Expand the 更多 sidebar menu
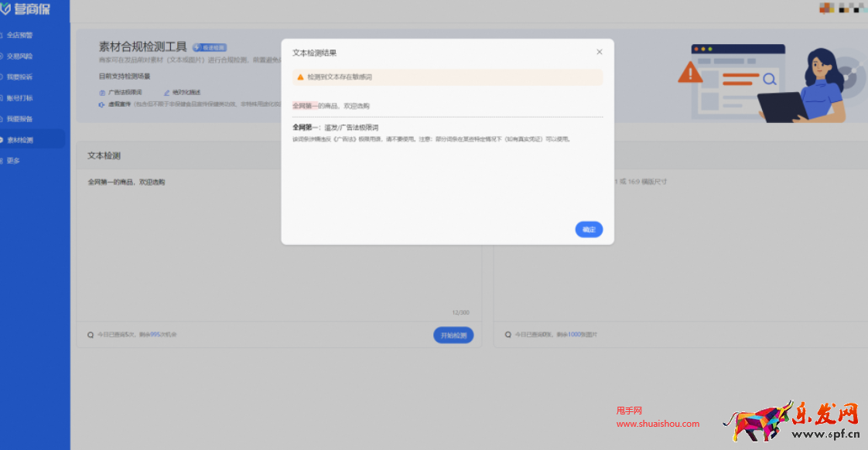This screenshot has width=868, height=450. pyautogui.click(x=15, y=160)
